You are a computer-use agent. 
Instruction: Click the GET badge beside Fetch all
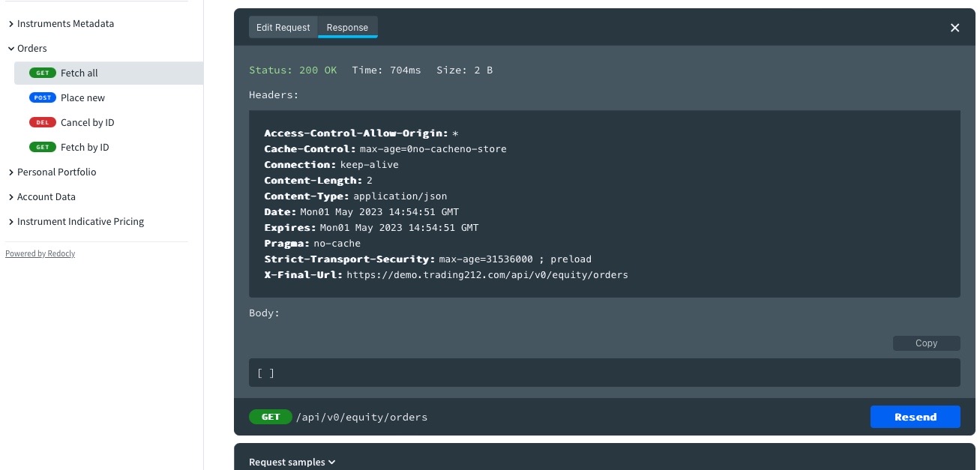coord(43,73)
